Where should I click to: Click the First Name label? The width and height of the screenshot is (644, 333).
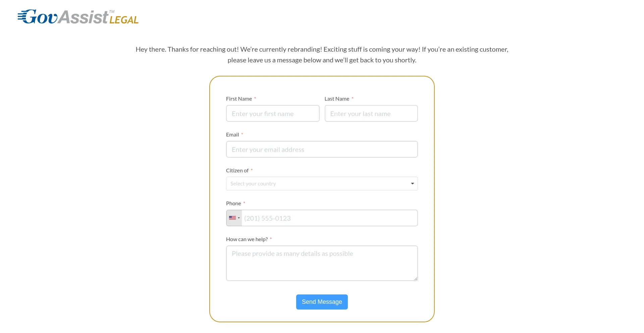239,99
